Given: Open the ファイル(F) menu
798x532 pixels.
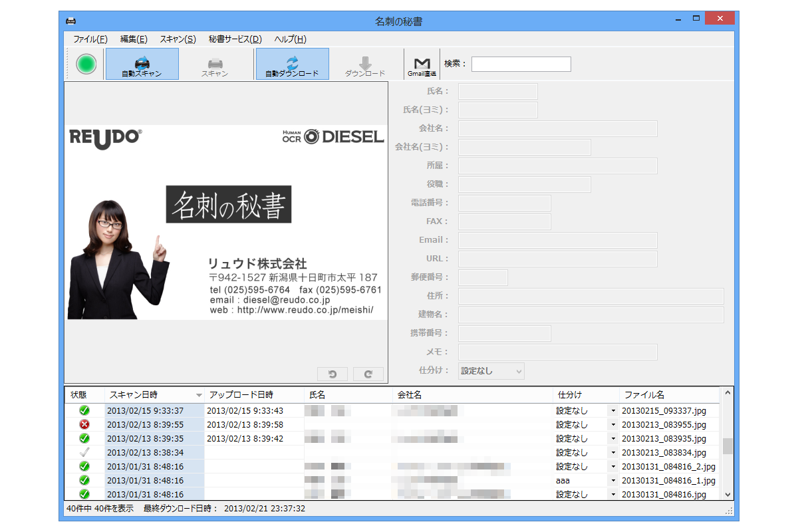Looking at the screenshot, I should click(x=90, y=39).
